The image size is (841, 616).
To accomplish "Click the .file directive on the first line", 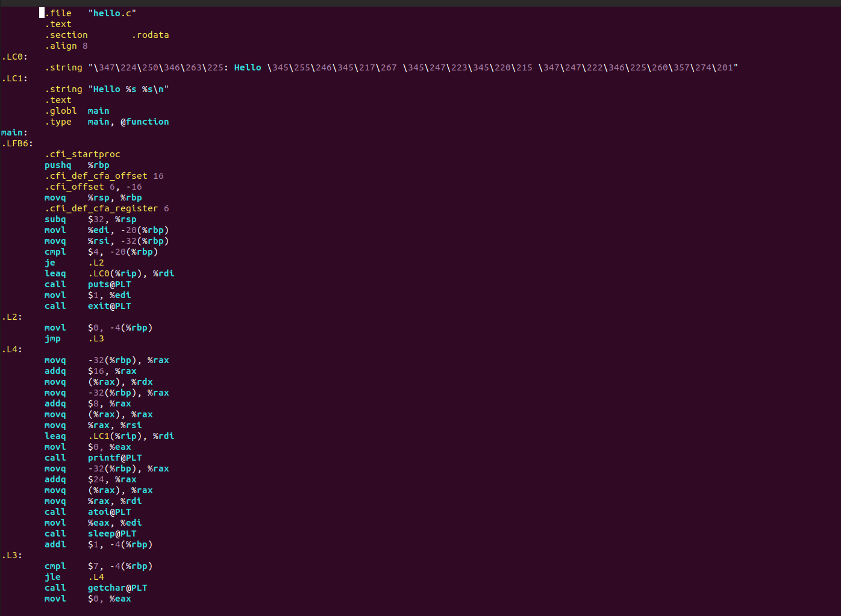I will coord(58,13).
